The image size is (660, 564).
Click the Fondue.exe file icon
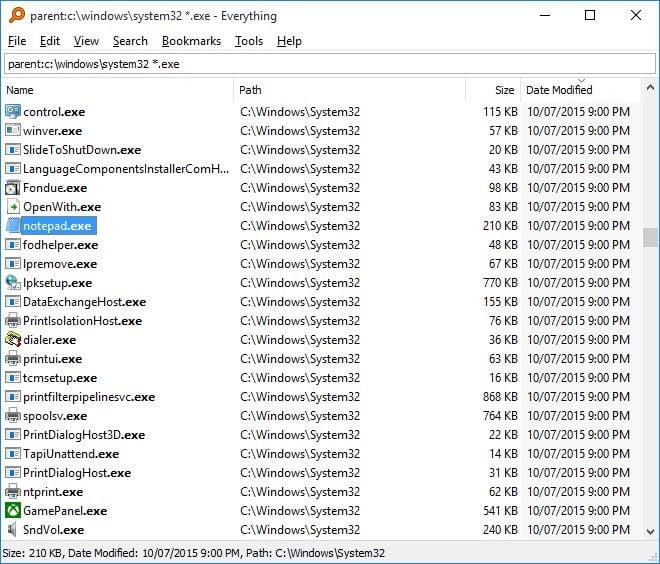point(13,188)
